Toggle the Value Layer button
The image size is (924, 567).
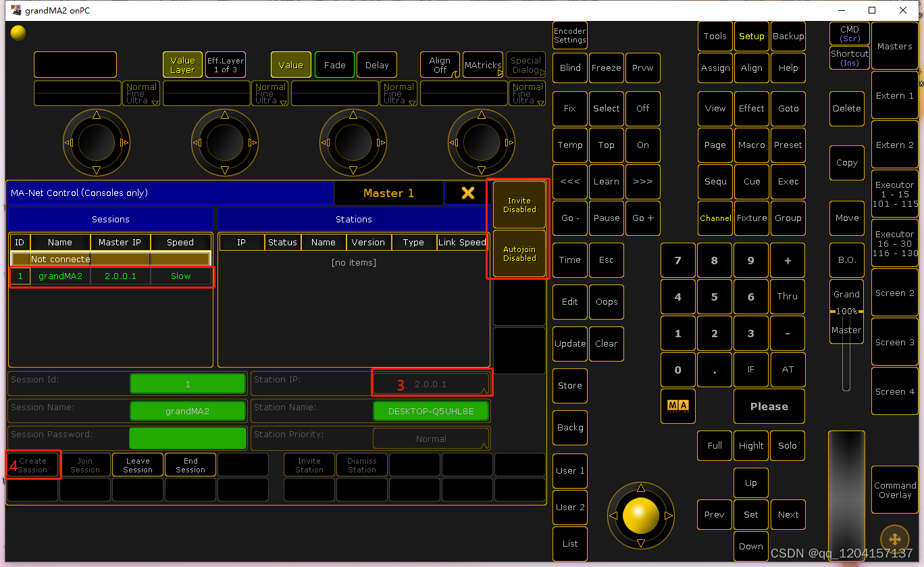(x=182, y=65)
